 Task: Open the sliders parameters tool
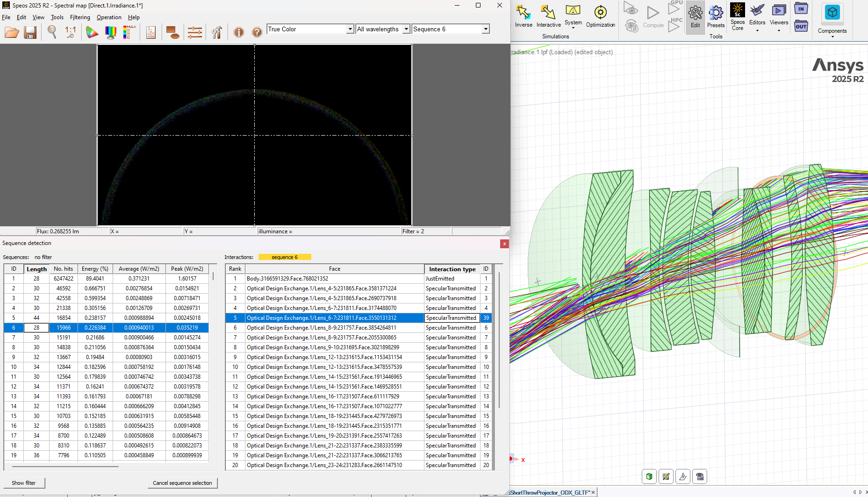(194, 32)
